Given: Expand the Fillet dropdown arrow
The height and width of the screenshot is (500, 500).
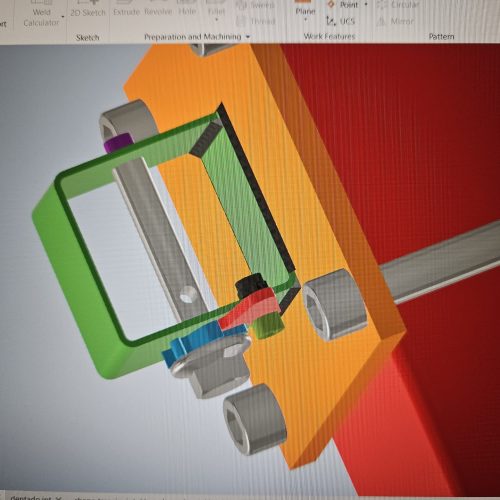Looking at the screenshot, I should coord(216,20).
